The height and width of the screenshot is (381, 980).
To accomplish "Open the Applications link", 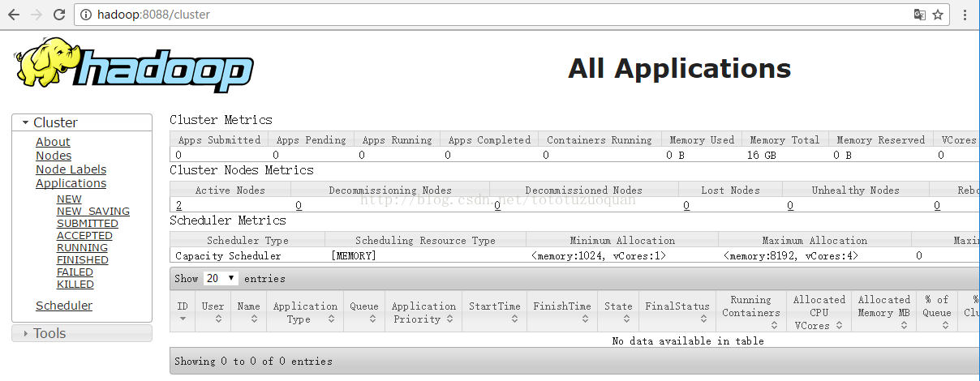I will (71, 183).
